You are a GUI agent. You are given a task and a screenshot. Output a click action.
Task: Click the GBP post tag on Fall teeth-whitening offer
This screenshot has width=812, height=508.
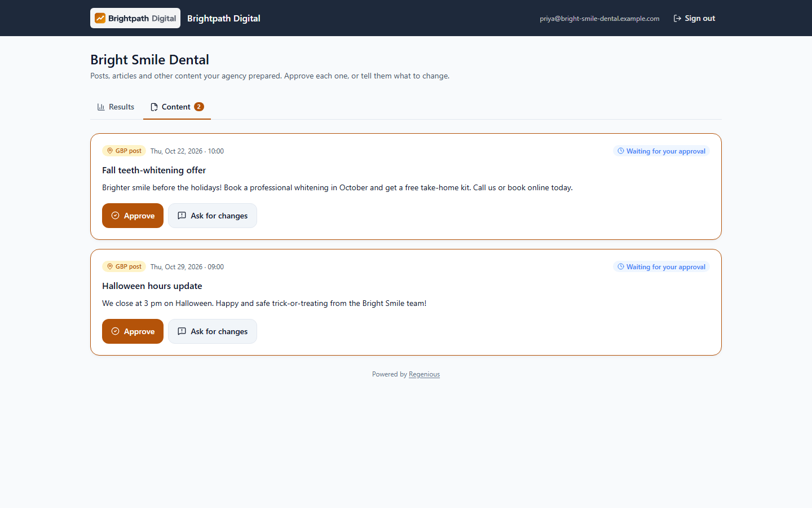tap(124, 151)
